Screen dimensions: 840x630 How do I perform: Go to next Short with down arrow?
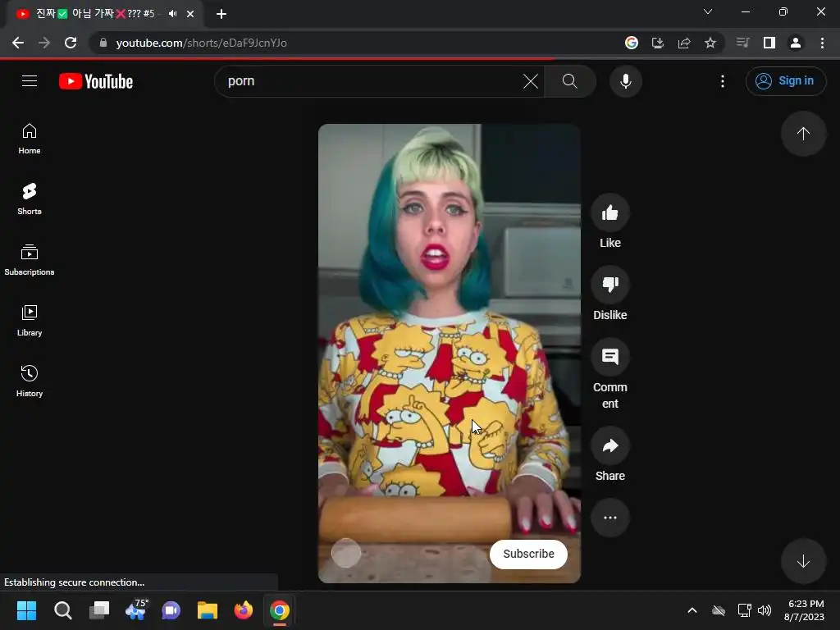pos(803,561)
